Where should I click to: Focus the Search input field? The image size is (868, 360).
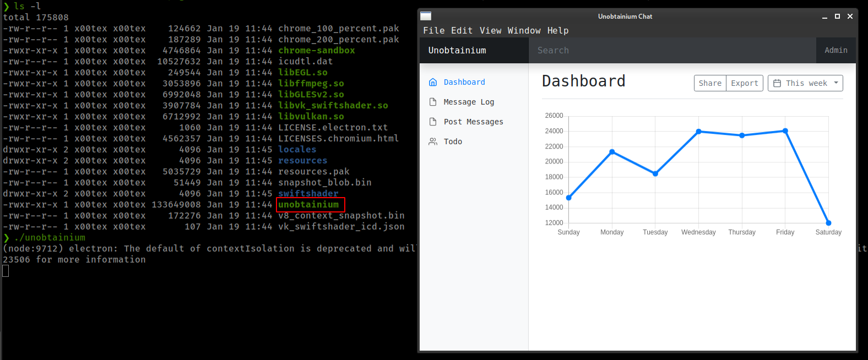672,50
